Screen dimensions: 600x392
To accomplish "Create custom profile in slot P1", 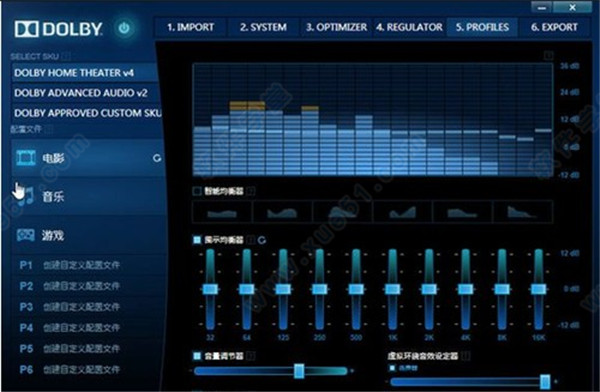I will click(70, 265).
